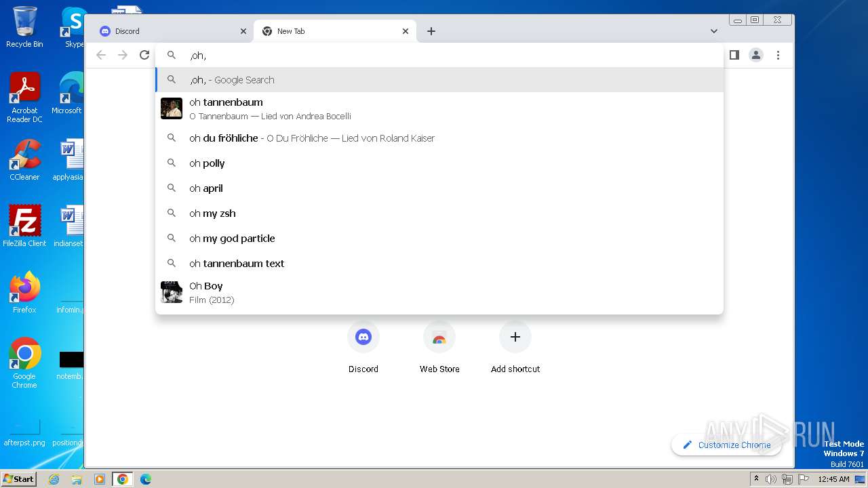
Task: Open CCleaner desktop icon
Action: coord(24,160)
